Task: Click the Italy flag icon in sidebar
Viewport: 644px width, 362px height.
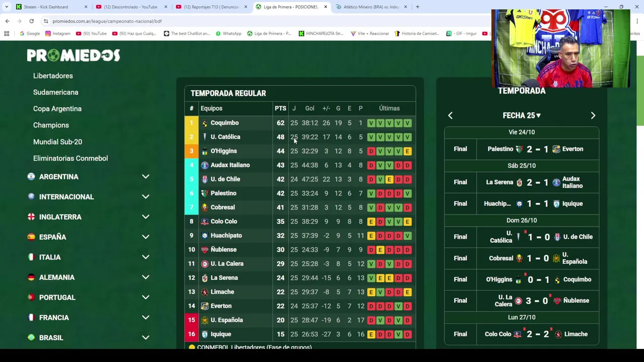Action: 31,257
